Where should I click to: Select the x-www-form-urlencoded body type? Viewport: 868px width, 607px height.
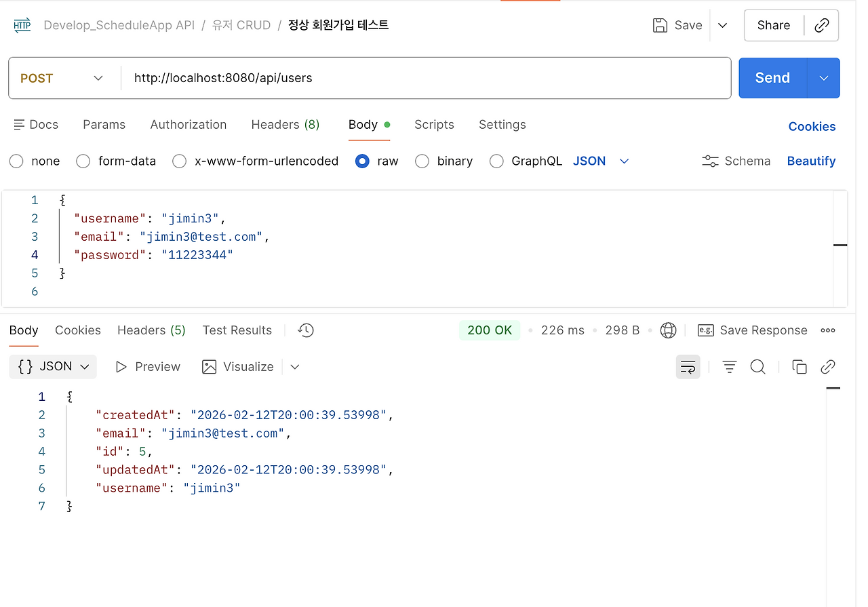tap(180, 161)
